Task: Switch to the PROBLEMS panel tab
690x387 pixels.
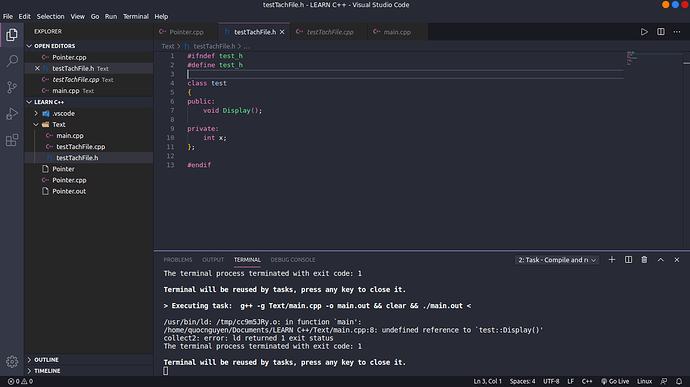Action: tap(178, 260)
